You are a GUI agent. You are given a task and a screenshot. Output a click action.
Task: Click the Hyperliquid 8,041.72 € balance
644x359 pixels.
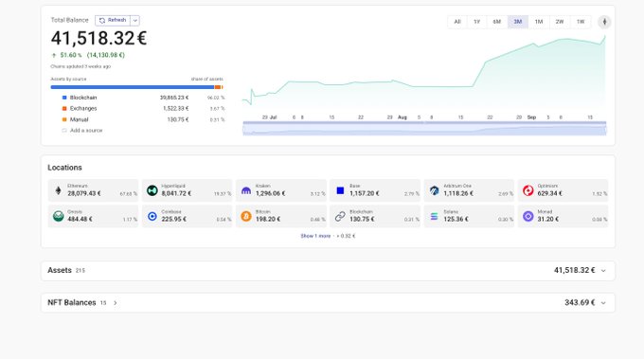[176, 193]
